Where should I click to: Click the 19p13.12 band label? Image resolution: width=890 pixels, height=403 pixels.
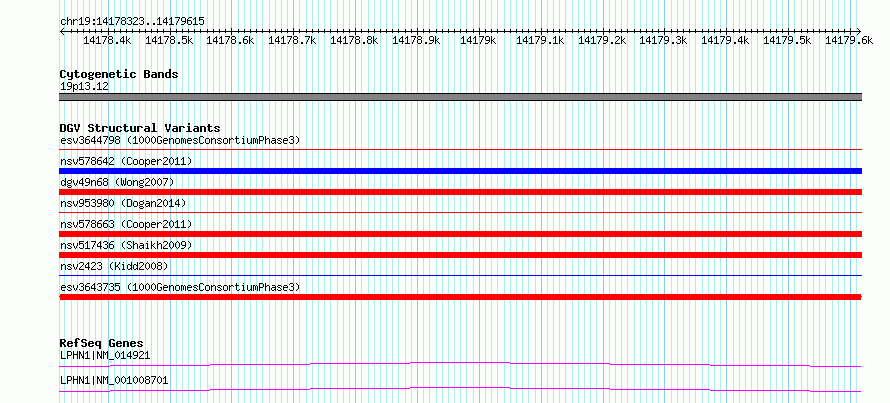[x=85, y=87]
